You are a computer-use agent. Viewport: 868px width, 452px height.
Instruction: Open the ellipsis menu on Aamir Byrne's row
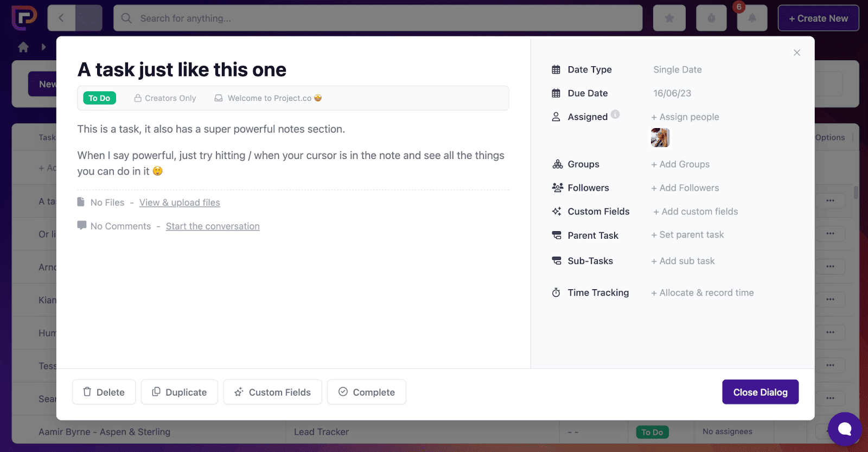pyautogui.click(x=830, y=430)
